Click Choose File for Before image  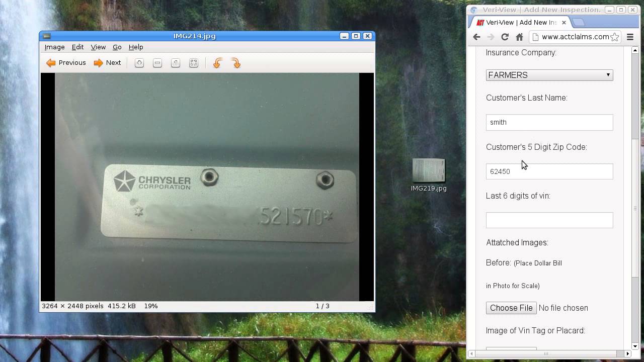pyautogui.click(x=511, y=308)
